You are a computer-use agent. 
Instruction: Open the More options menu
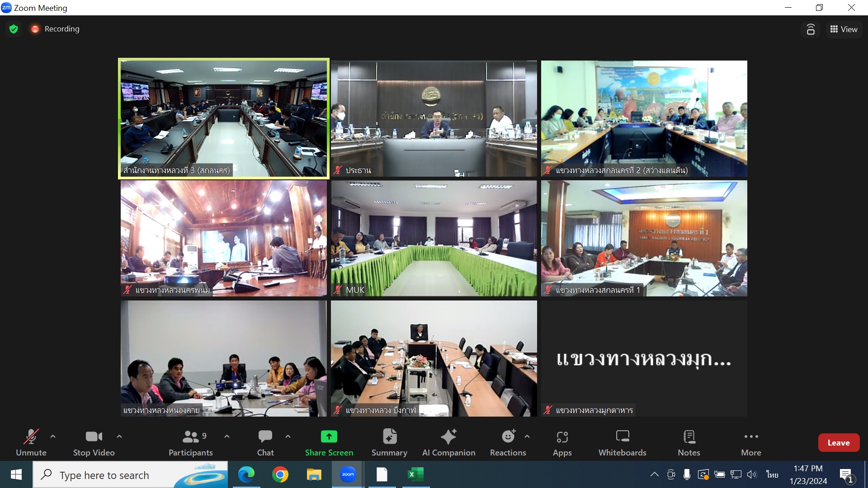click(x=751, y=442)
